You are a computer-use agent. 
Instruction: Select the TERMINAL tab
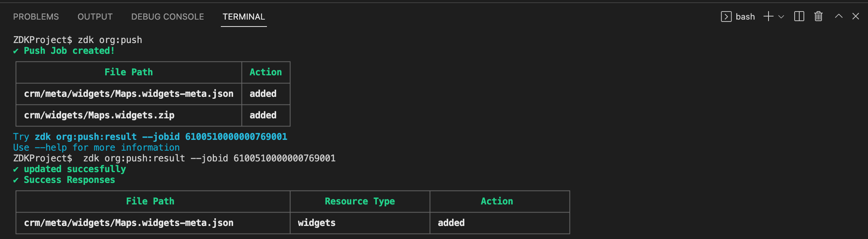pyautogui.click(x=244, y=17)
